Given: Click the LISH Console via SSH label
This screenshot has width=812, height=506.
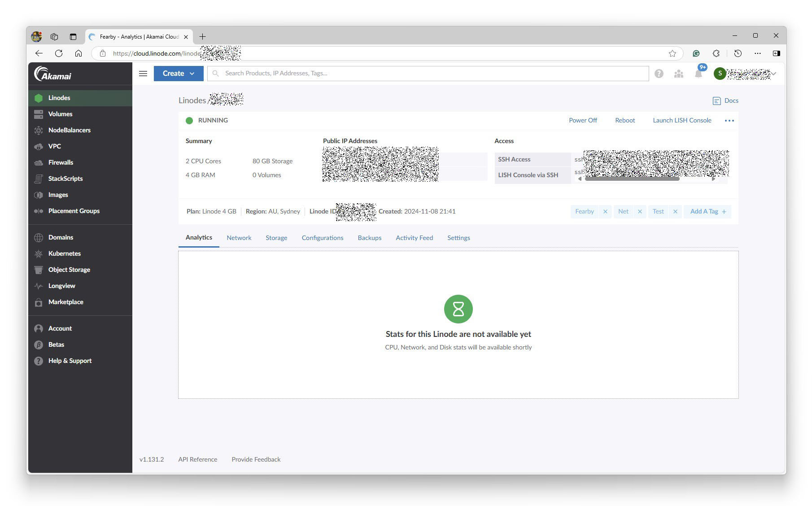Looking at the screenshot, I should 528,175.
